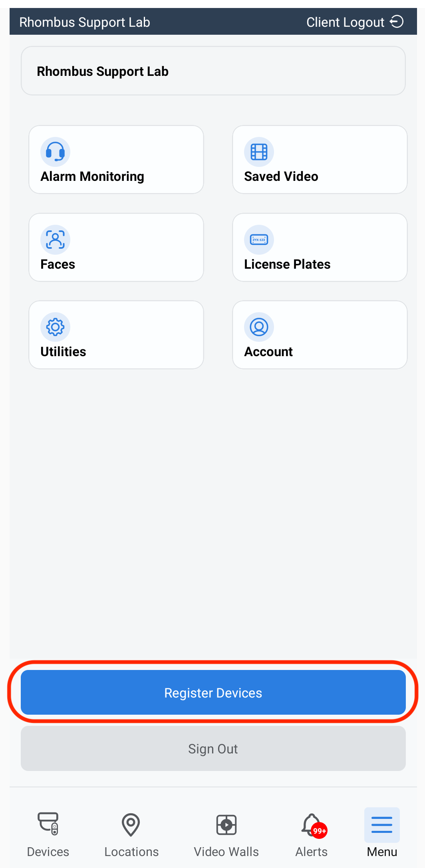Screen dimensions: 425x868
Task: Click the Devices camera icon
Action: pyautogui.click(x=48, y=824)
